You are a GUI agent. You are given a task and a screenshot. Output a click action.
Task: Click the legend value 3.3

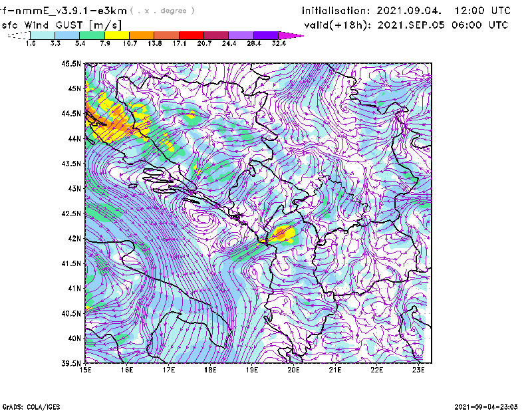tap(55, 43)
